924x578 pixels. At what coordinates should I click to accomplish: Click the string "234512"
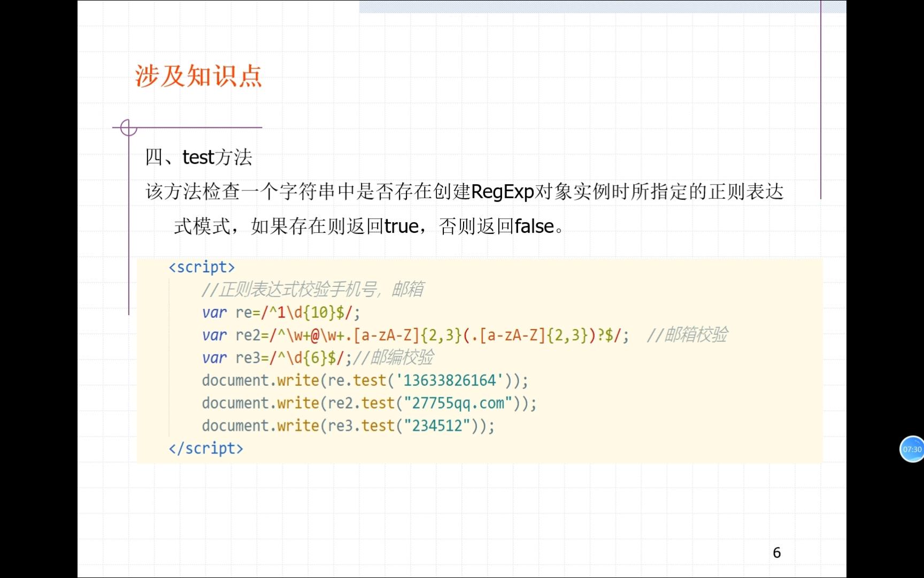[437, 425]
